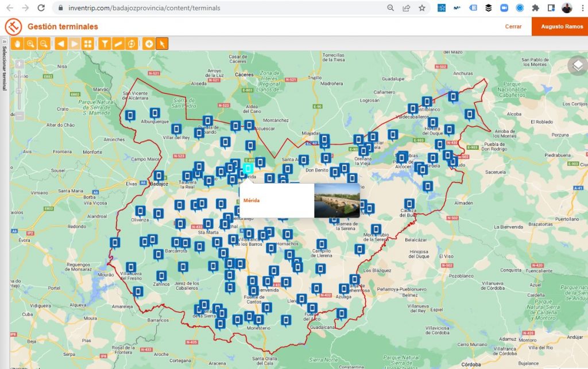Reload the page
588x369 pixels.
(41, 8)
